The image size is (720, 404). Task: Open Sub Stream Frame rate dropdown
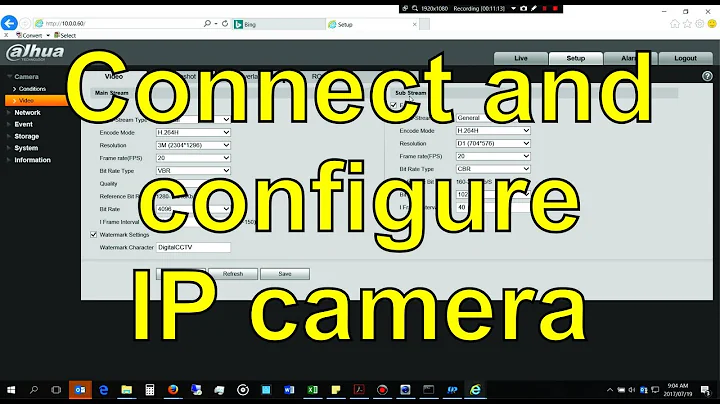493,157
